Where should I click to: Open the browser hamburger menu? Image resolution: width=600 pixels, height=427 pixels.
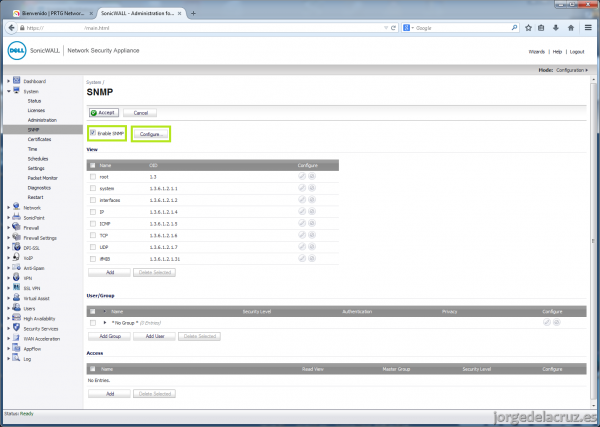point(588,28)
